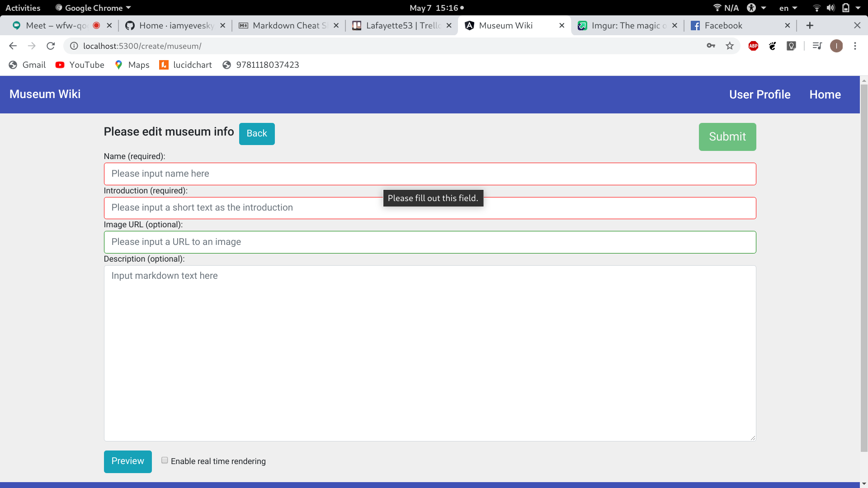
Task: Open the Adblock Plus extension icon
Action: point(753,46)
